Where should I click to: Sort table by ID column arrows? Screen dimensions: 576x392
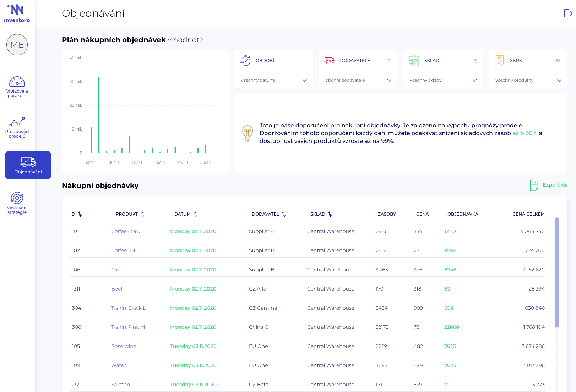click(x=80, y=214)
